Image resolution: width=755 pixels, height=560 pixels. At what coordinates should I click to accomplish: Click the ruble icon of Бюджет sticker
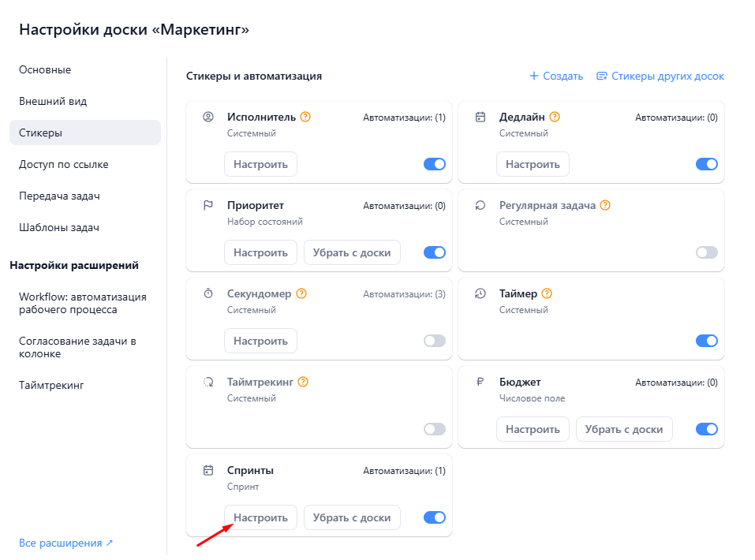[480, 383]
